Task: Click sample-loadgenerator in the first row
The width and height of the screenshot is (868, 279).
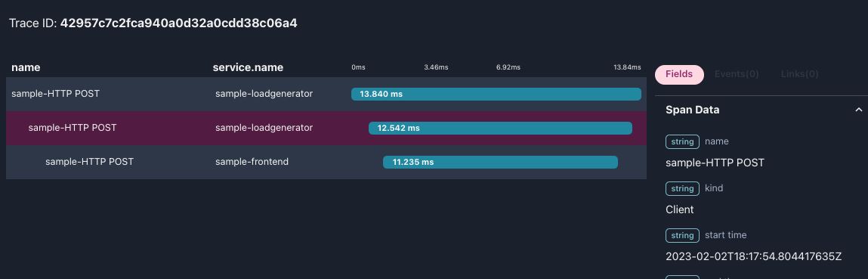Action: (264, 94)
